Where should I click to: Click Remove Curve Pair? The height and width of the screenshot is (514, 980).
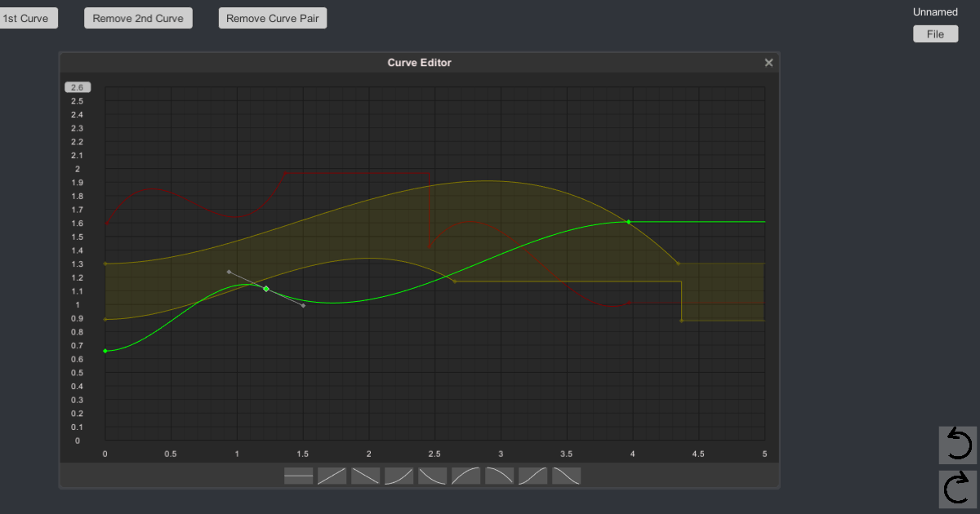pos(272,17)
